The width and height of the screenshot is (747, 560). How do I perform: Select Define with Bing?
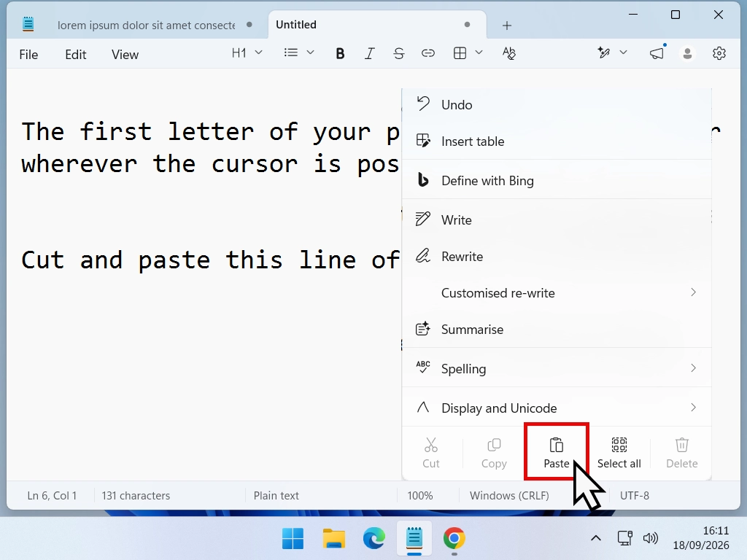coord(557,181)
